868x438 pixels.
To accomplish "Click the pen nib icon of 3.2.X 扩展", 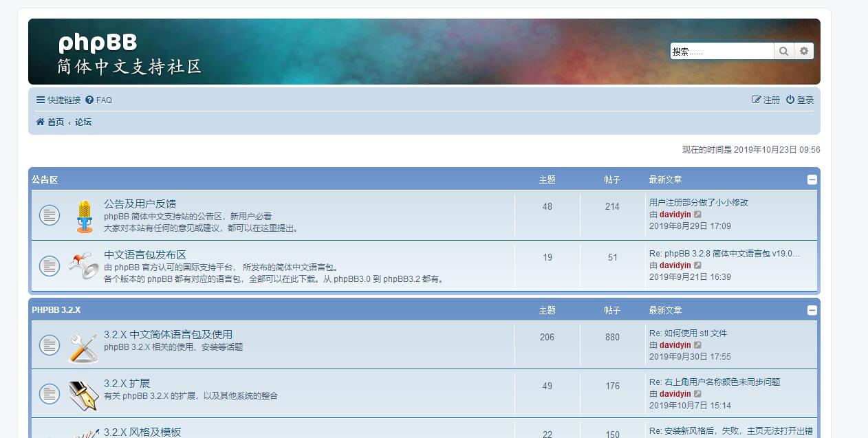I will click(x=84, y=397).
